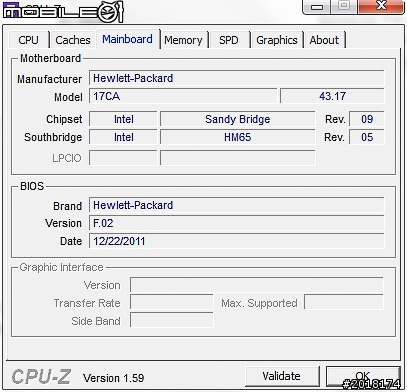Select the HM65 southbridge field
The height and width of the screenshot is (392, 407).
pos(237,137)
